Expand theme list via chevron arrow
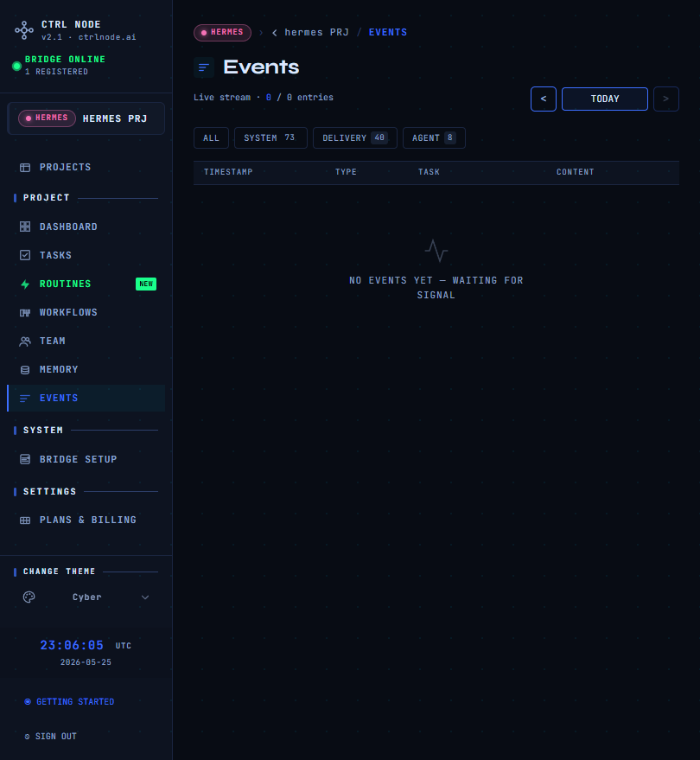The image size is (700, 760). click(x=145, y=597)
